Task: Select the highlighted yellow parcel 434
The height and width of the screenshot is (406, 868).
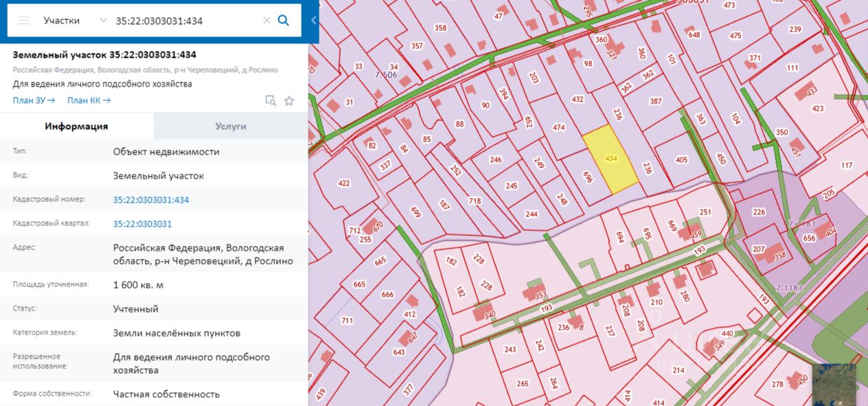Action: 610,159
